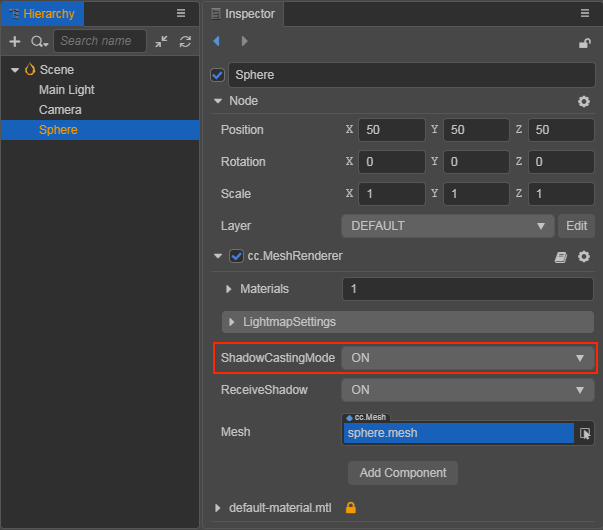
Task: Click the add node plus icon
Action: click(x=14, y=42)
